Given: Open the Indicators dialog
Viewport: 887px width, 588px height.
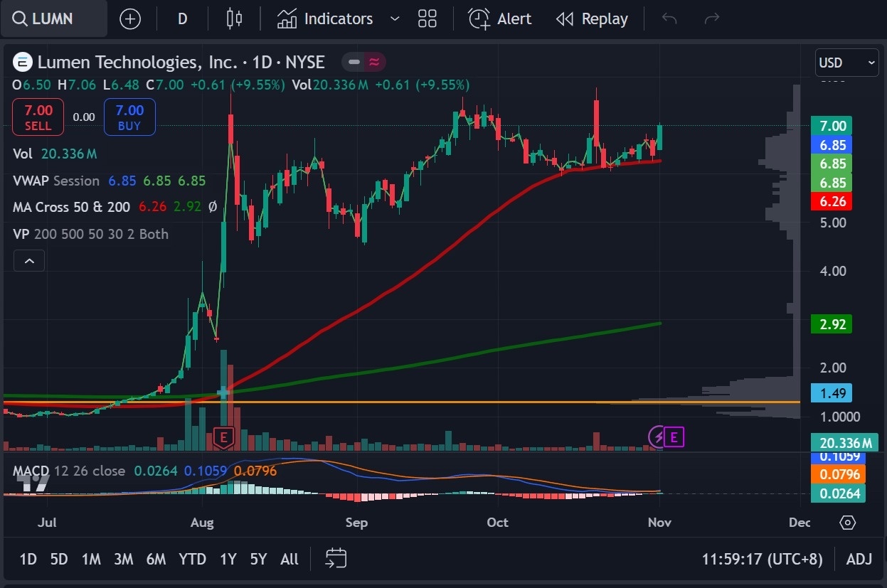Looking at the screenshot, I should [325, 18].
